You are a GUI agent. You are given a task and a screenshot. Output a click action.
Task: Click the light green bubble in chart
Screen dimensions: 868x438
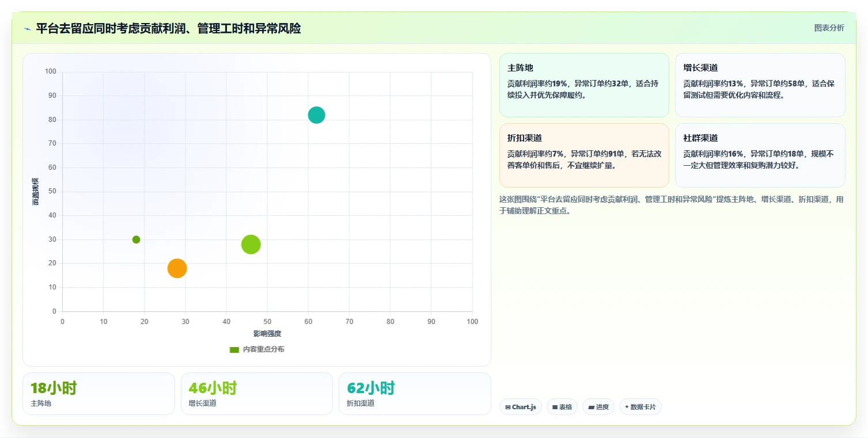[x=251, y=245]
